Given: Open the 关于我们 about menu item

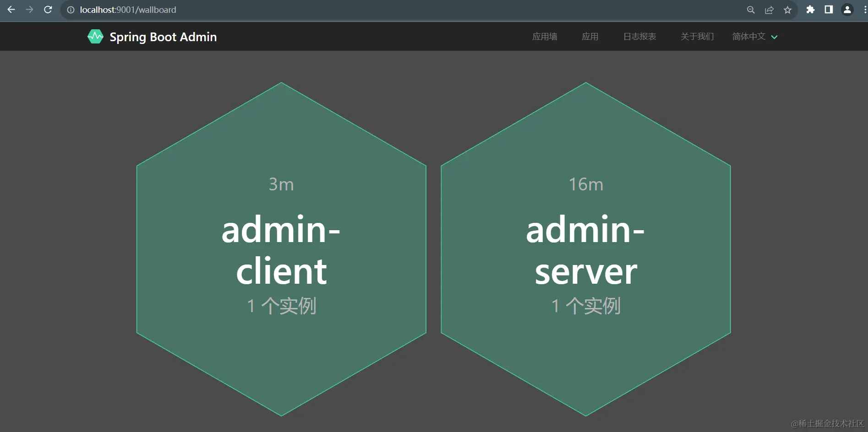Looking at the screenshot, I should (x=697, y=37).
